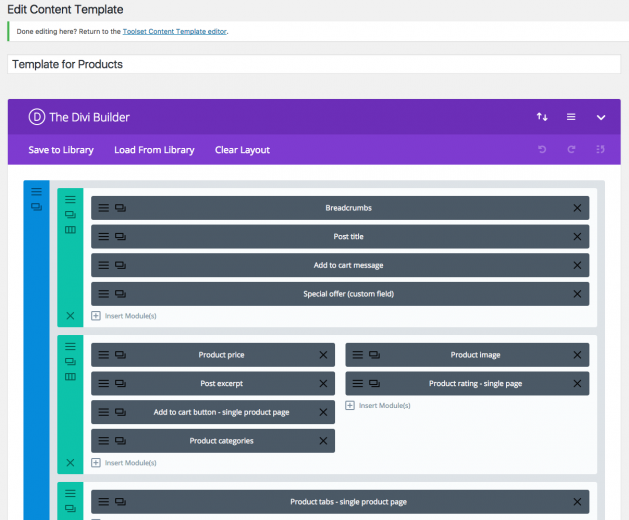Image resolution: width=629 pixels, height=520 pixels.
Task: Open Add to cart message settings icon
Action: (x=103, y=265)
